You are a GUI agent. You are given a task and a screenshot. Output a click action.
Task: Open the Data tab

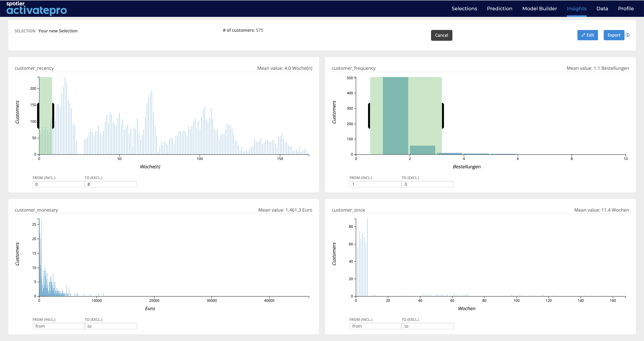point(602,9)
